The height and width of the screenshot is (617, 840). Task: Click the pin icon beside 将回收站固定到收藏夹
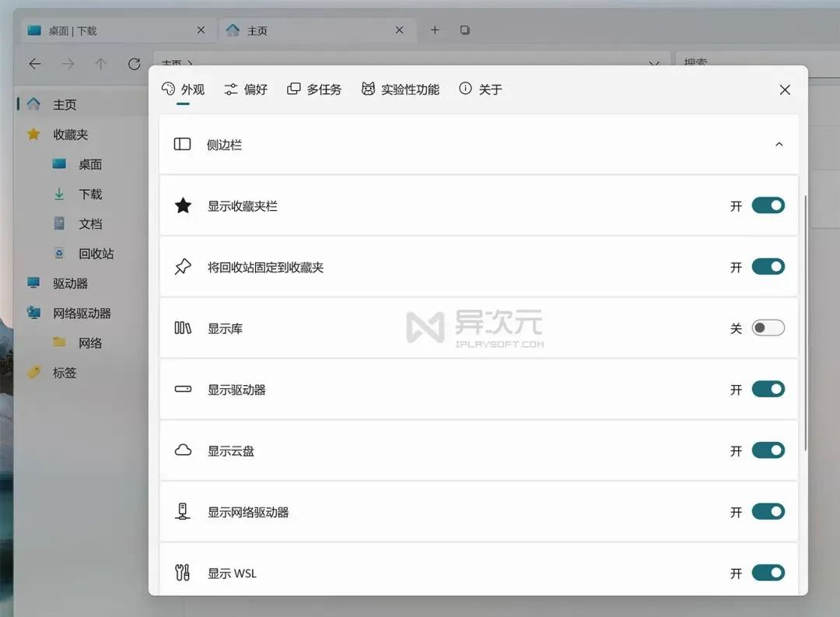pyautogui.click(x=183, y=266)
